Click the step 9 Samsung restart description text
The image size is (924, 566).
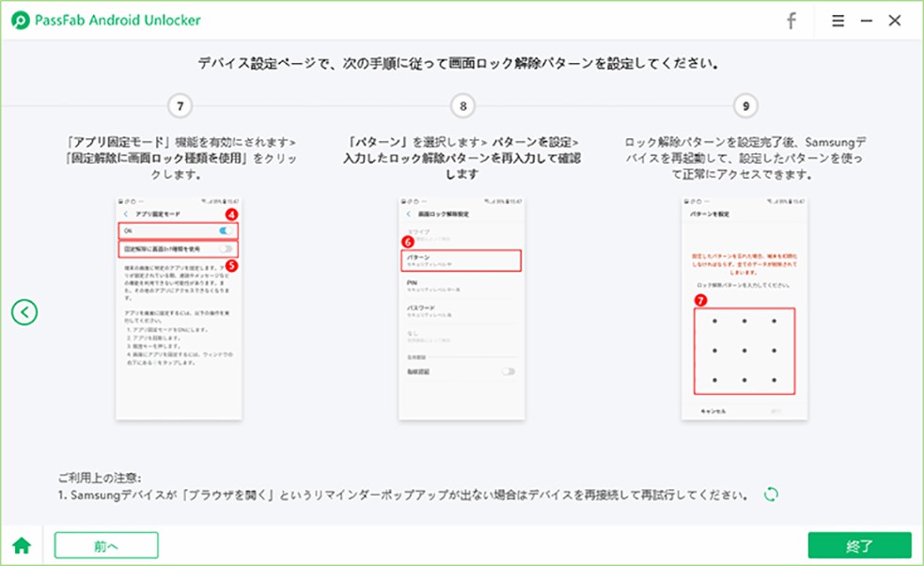pos(744,158)
